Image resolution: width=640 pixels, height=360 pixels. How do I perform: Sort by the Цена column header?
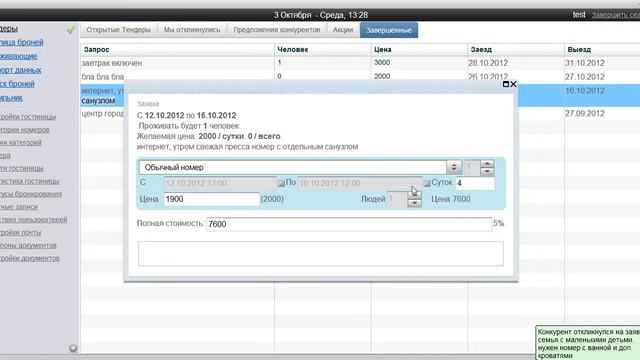(x=419, y=49)
